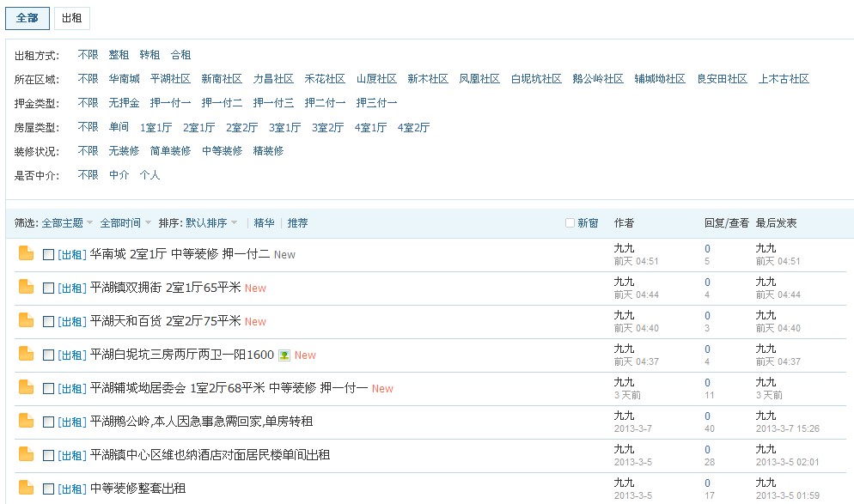Viewport: 854px width, 504px height.
Task: Filter by 推荐 posts
Action: tap(298, 223)
